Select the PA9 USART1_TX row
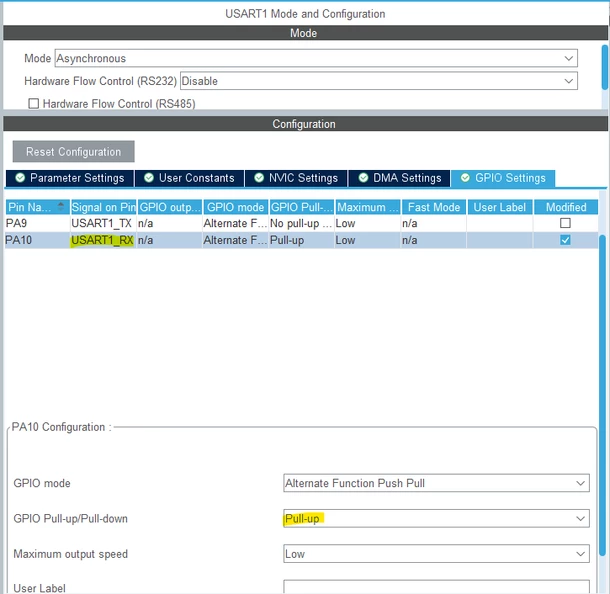 tap(301, 223)
